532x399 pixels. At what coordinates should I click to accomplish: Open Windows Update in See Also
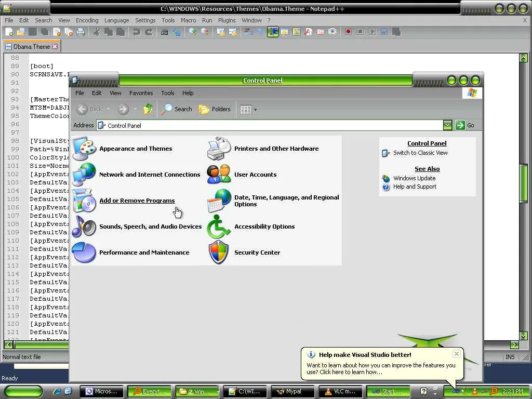point(414,178)
